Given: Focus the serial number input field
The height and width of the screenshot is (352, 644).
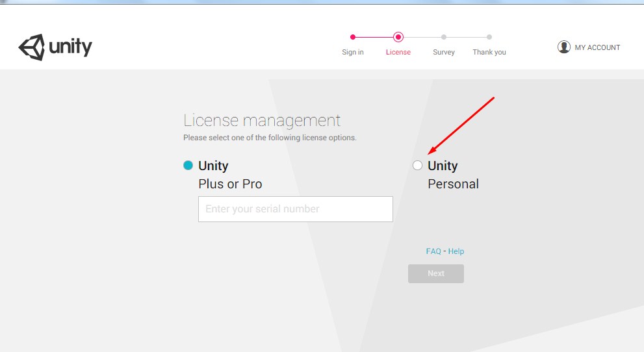Looking at the screenshot, I should point(295,209).
